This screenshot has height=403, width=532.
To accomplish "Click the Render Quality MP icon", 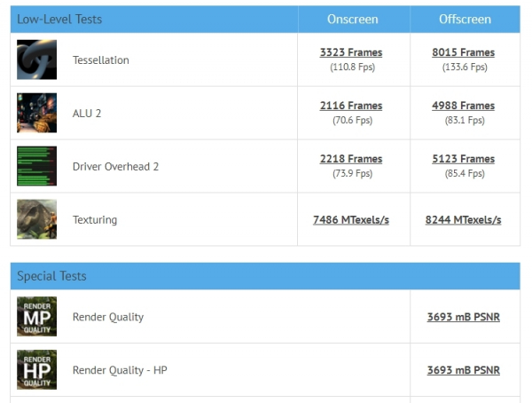I will tap(36, 317).
